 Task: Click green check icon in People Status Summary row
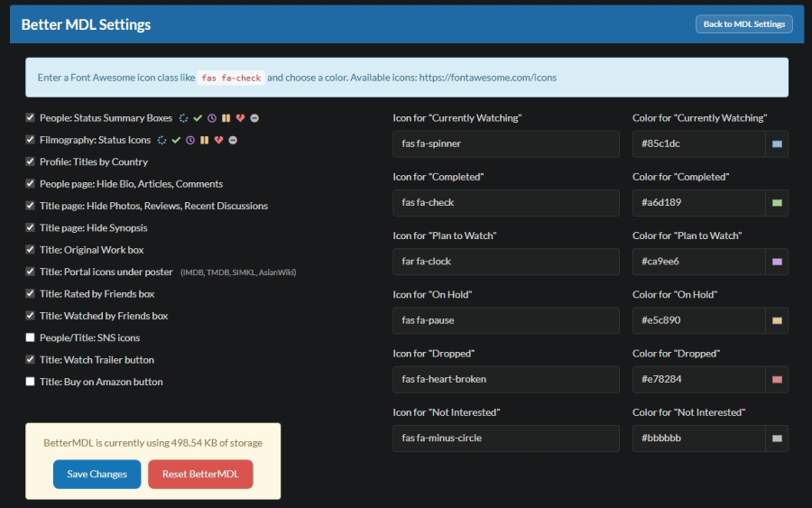198,118
